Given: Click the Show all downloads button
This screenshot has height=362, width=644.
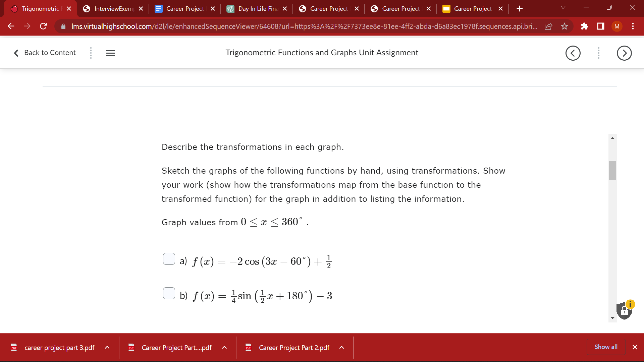Looking at the screenshot, I should pyautogui.click(x=606, y=347).
